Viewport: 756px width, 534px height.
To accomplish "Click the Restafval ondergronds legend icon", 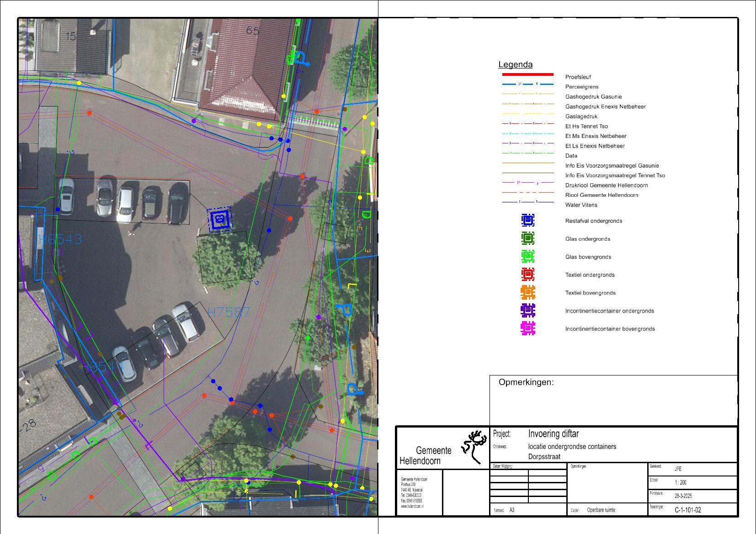I will 528,220.
